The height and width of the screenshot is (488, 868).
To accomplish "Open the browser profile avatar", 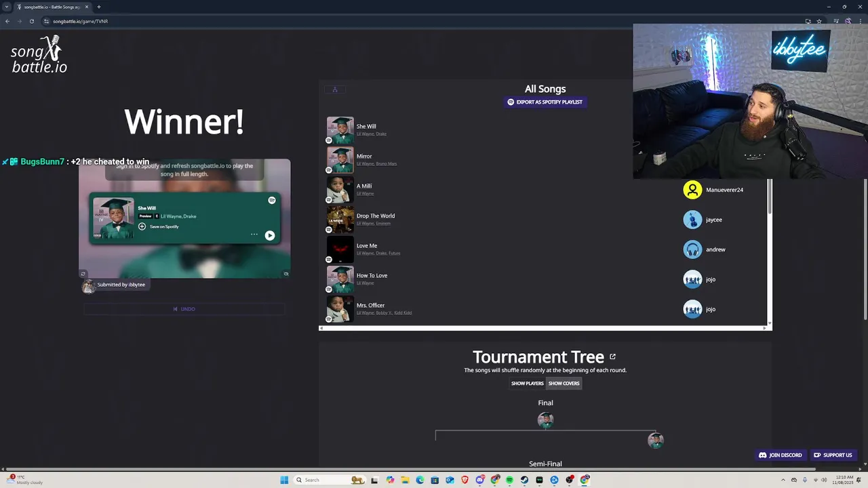I will pos(848,21).
